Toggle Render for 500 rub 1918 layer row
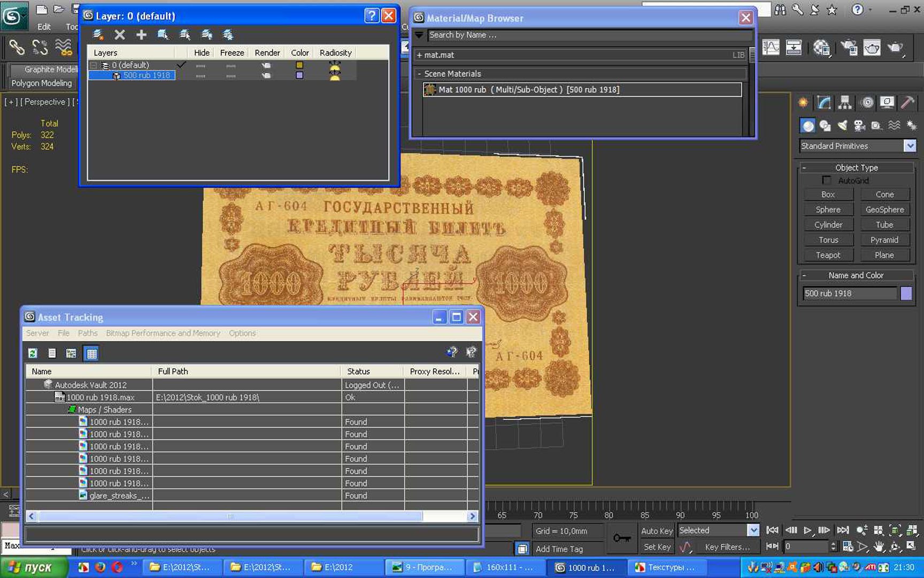 (x=266, y=75)
